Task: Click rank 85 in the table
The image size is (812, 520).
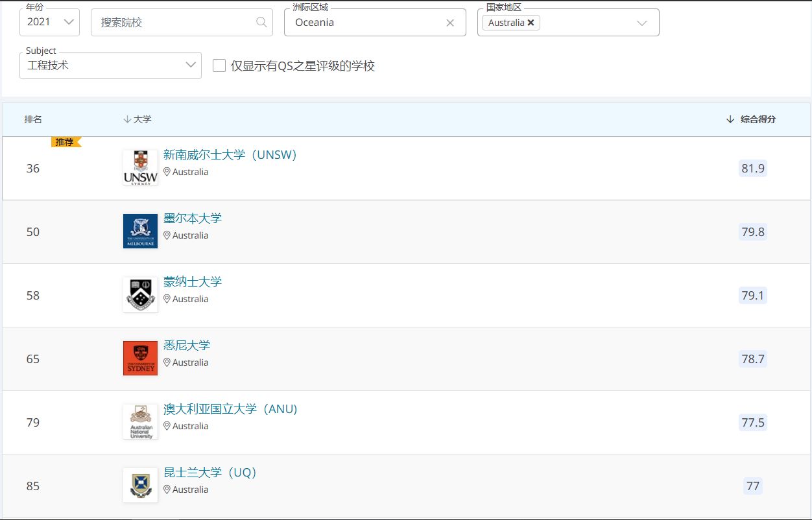Action: coord(33,486)
